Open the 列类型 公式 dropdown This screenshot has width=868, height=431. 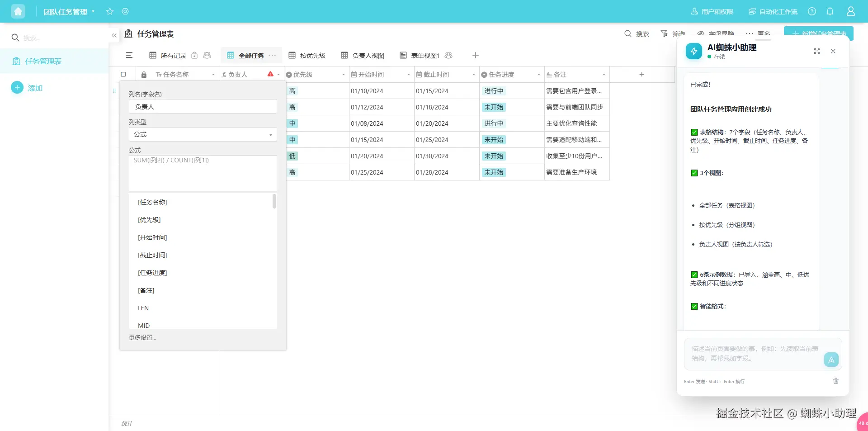203,134
